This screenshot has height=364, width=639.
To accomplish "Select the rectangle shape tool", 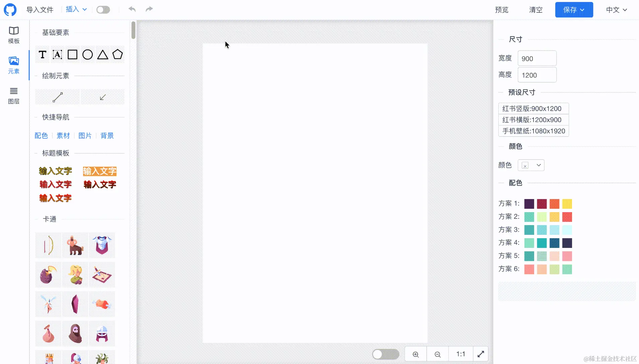I will [x=72, y=54].
